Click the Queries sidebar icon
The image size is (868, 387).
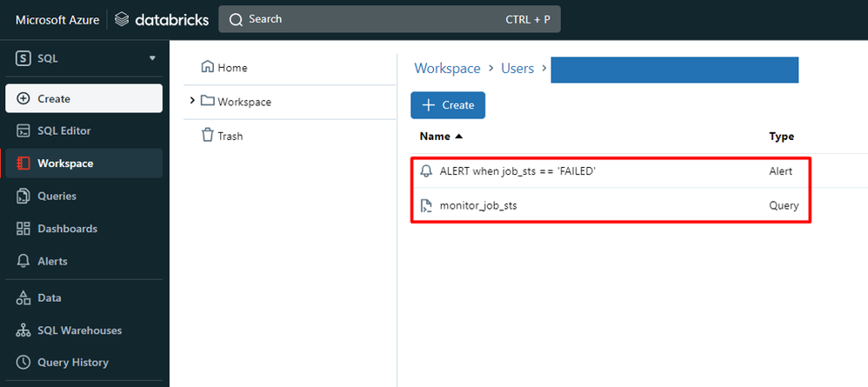coord(23,196)
